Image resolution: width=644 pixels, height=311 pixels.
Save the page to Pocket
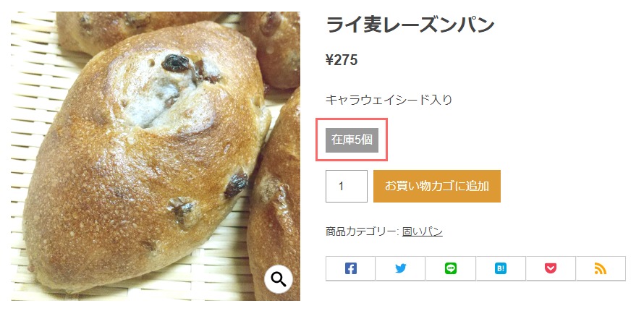551,269
